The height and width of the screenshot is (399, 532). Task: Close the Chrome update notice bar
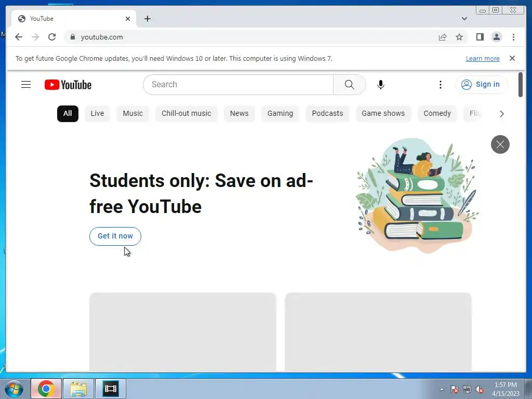coord(512,58)
